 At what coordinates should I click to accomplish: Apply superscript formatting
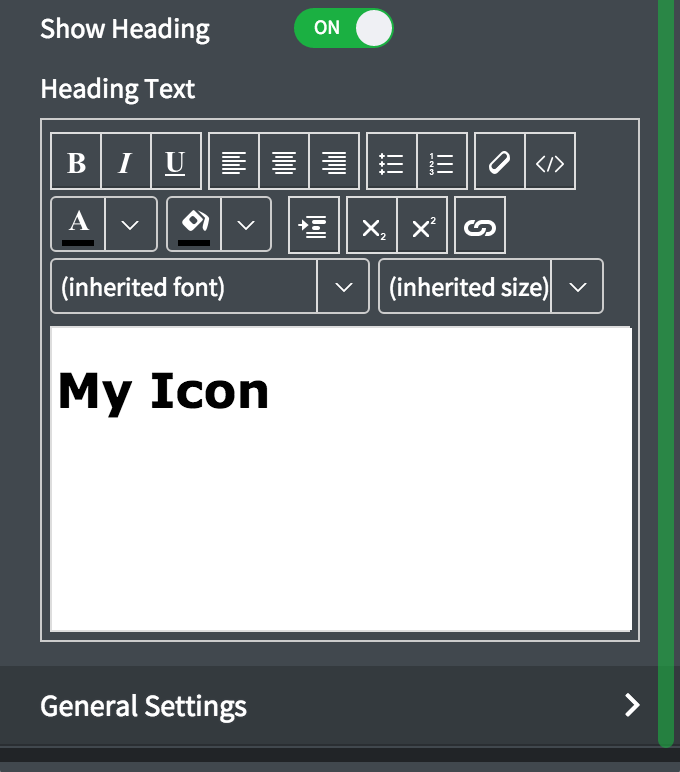click(x=422, y=225)
